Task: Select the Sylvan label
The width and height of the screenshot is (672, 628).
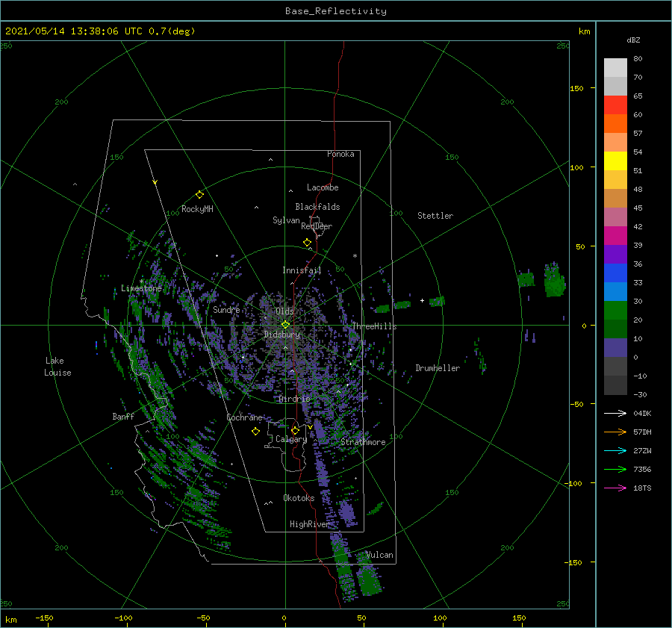Action: (286, 220)
